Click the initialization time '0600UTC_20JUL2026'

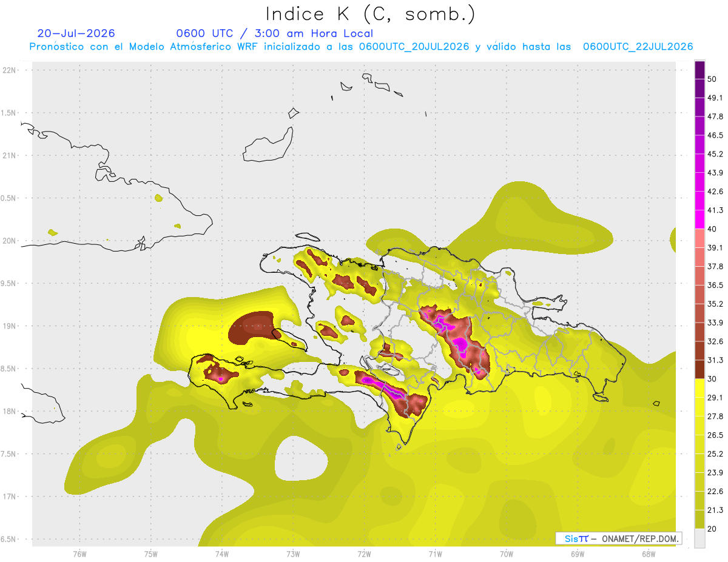[x=414, y=47]
